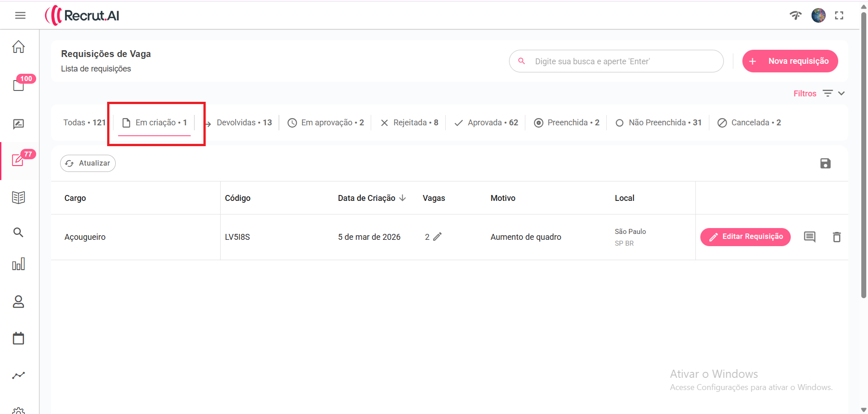Viewport: 868px width, 414px height.
Task: Click the save icon above the table
Action: [x=825, y=163]
